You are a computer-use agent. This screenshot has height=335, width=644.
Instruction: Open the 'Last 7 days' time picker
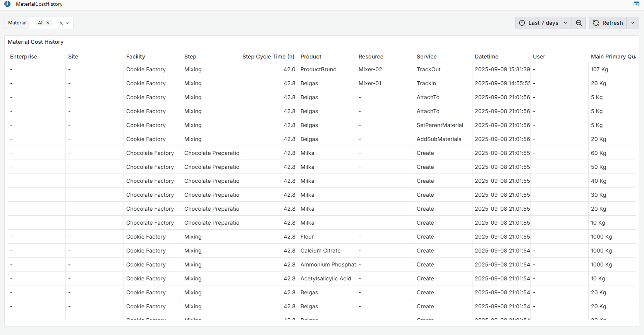(x=543, y=23)
